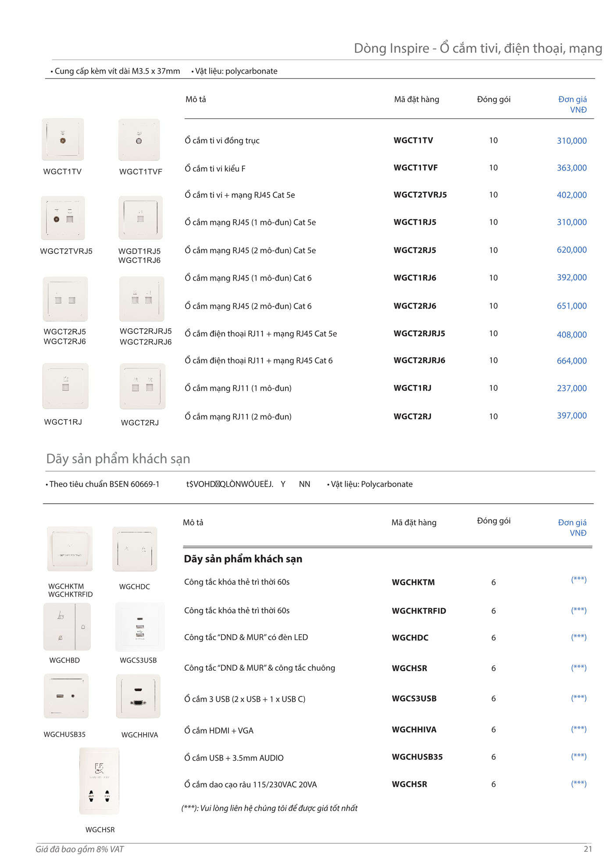Click the WGCT2TVRJ5 TV and network socket image
This screenshot has height=868, width=614.
(x=63, y=218)
